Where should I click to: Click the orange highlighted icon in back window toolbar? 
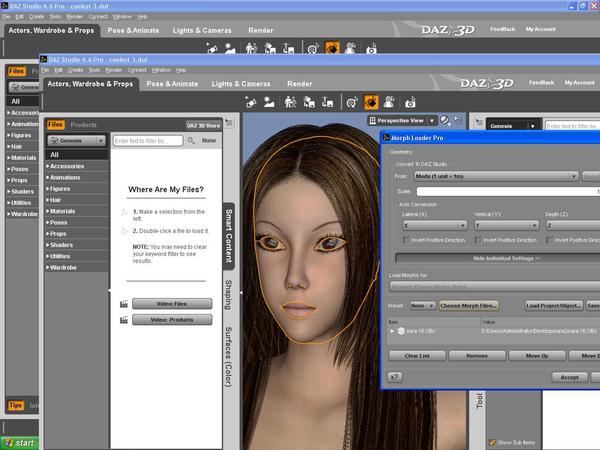(332, 48)
